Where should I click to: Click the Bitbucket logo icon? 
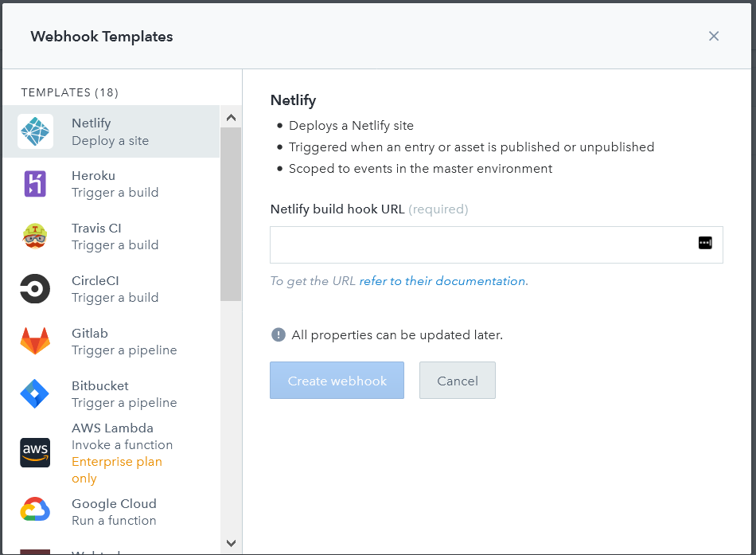(35, 394)
